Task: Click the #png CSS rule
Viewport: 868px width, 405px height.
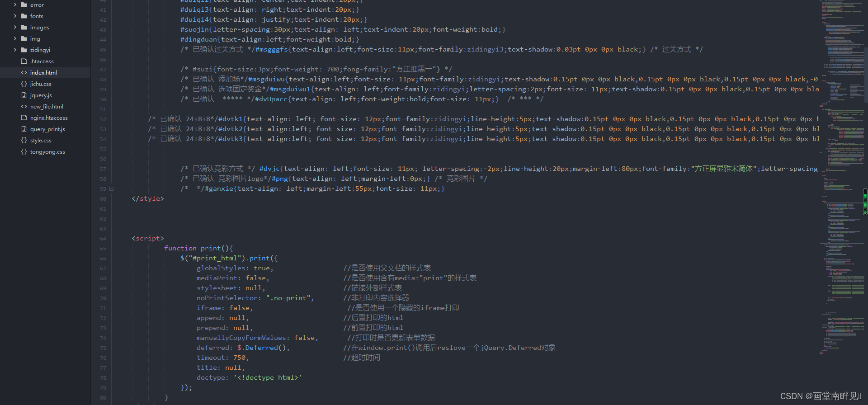Action: [351, 179]
